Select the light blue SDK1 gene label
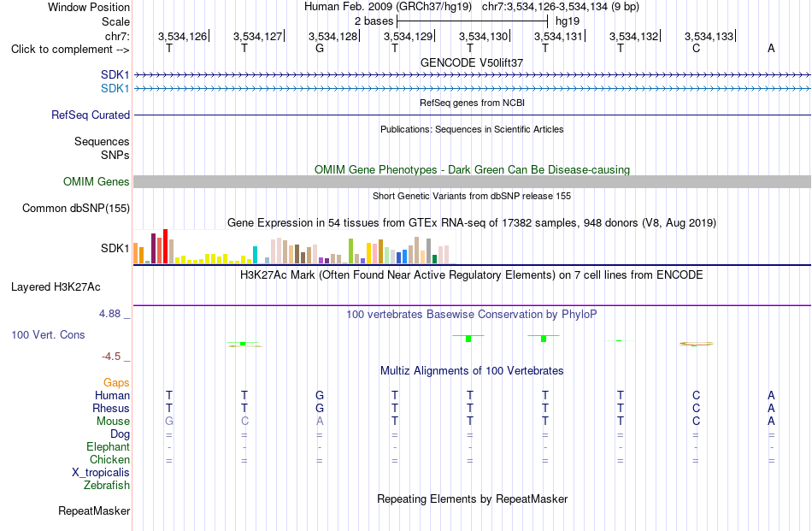Image resolution: width=812 pixels, height=531 pixels. (115, 89)
